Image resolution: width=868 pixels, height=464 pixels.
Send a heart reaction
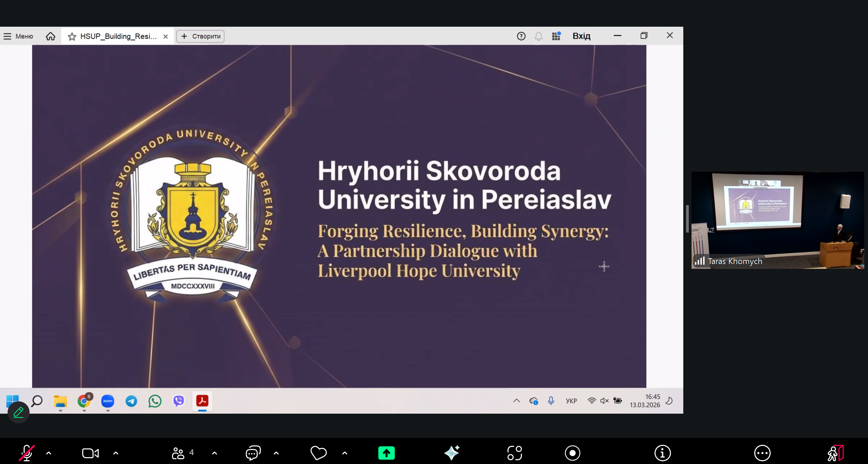tap(318, 453)
